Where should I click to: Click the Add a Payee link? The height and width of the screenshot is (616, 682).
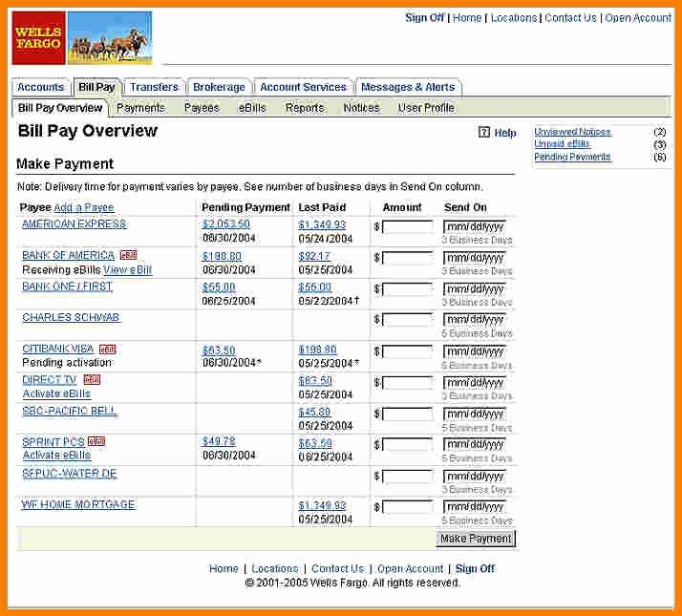point(84,207)
